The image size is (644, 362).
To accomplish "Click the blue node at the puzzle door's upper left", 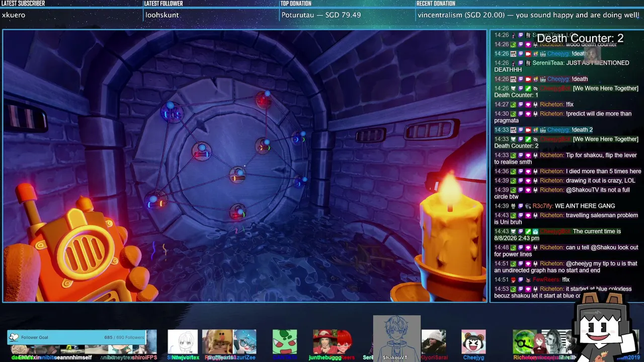I will [171, 111].
